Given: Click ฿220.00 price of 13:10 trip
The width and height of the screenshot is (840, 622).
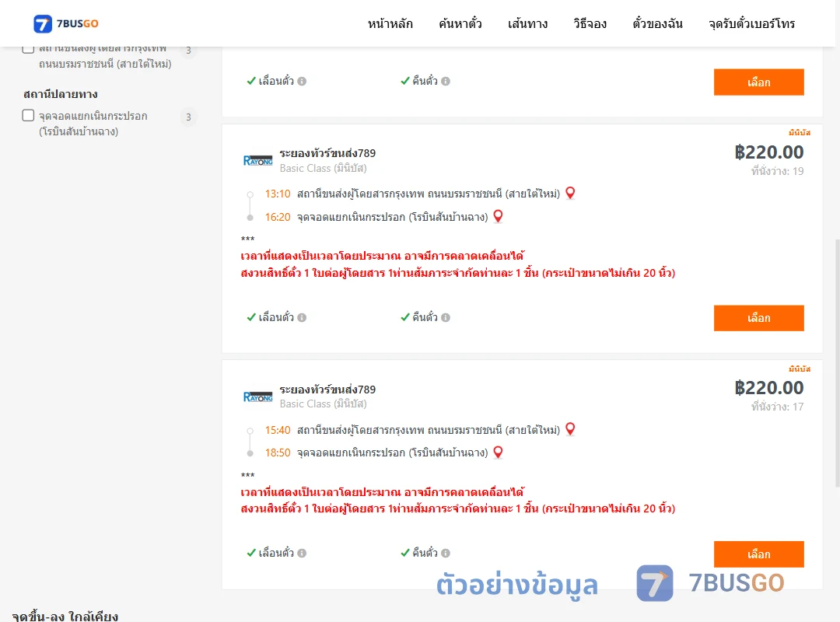Looking at the screenshot, I should [769, 152].
